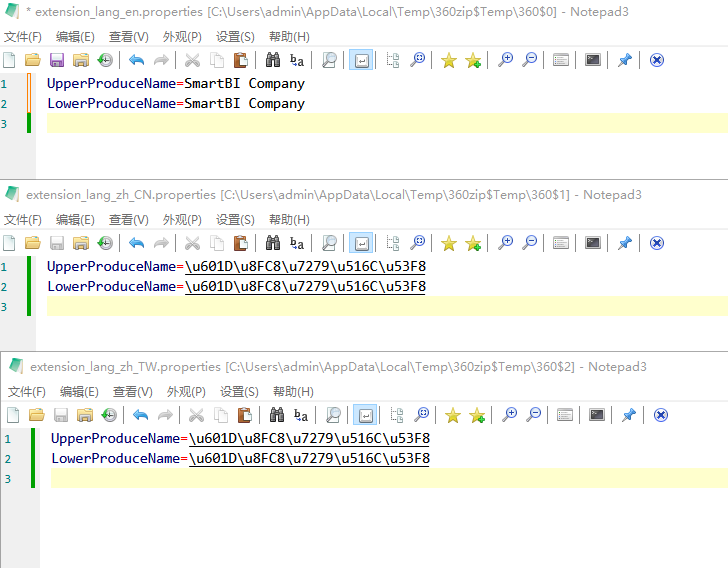Open 设置(S) menu in zh_TW window

(239, 392)
